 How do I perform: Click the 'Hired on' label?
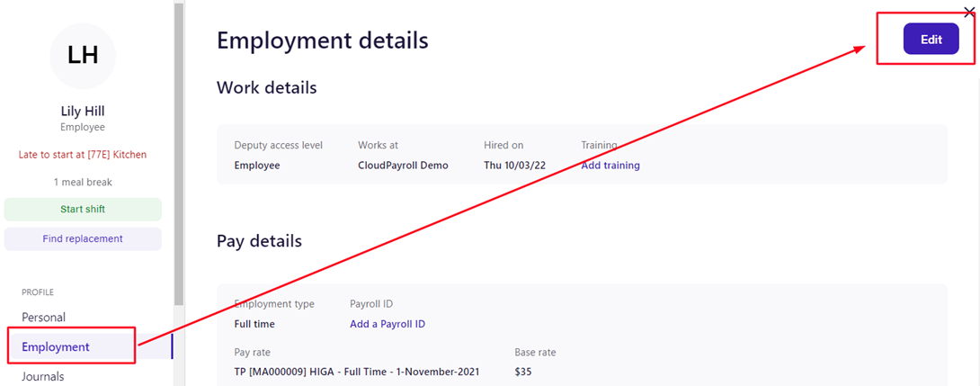pos(503,145)
